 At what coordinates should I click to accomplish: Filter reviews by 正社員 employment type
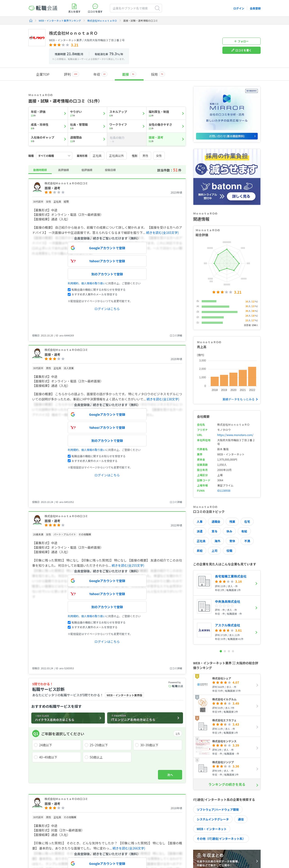coord(97,156)
